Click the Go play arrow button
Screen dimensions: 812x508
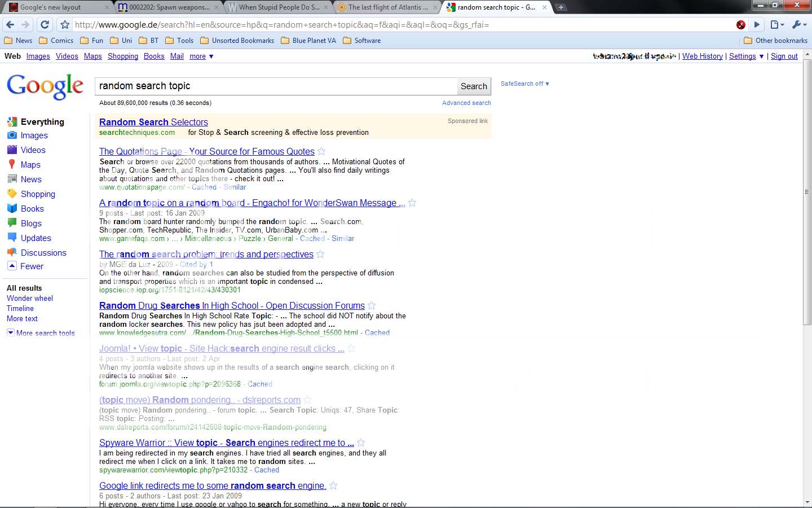click(x=757, y=24)
